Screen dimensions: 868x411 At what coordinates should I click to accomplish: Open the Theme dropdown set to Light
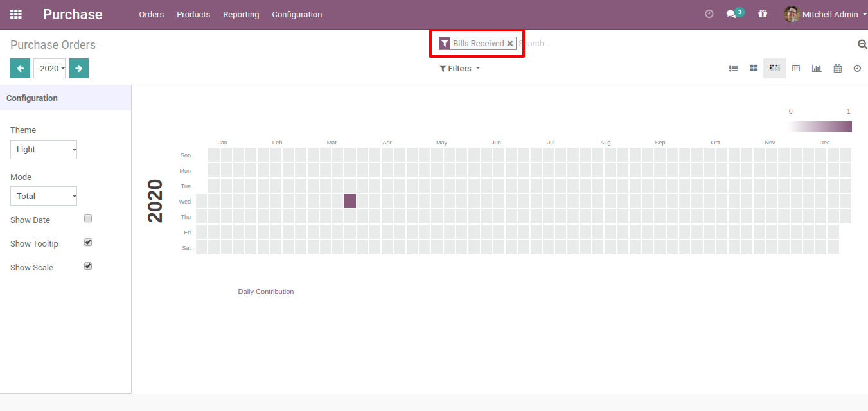point(44,150)
